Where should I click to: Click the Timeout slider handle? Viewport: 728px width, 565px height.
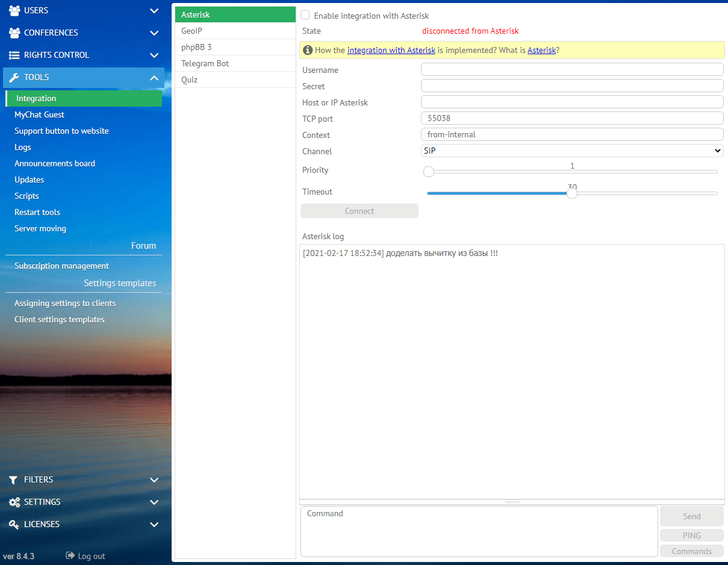(x=572, y=193)
